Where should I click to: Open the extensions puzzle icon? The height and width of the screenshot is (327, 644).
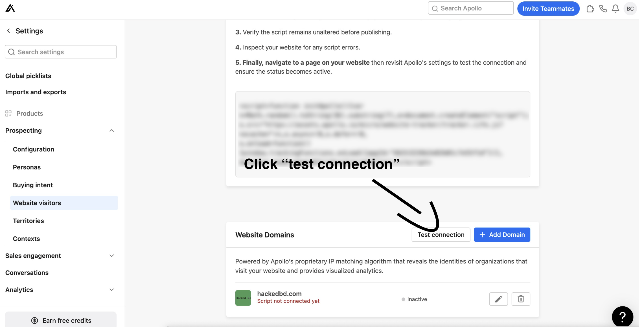[590, 9]
